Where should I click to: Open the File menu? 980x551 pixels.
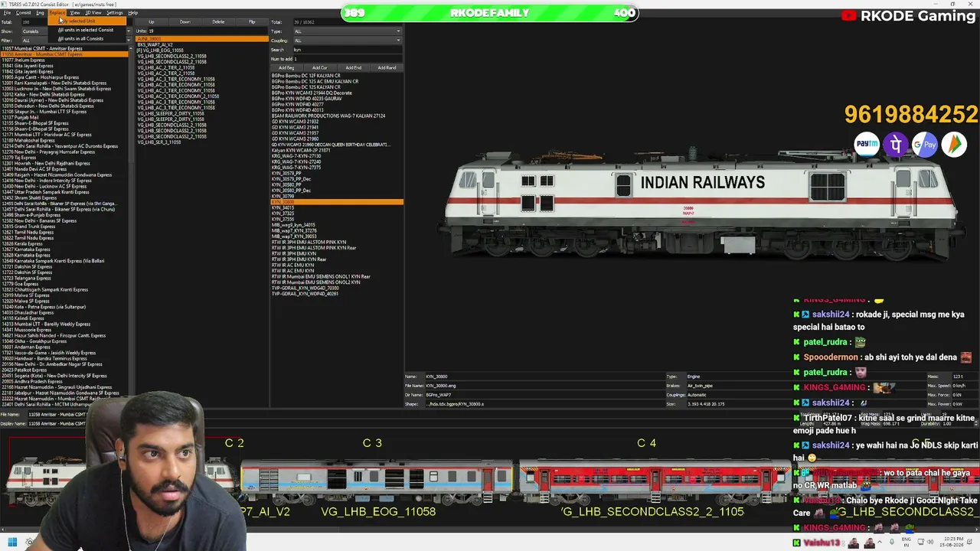point(7,13)
